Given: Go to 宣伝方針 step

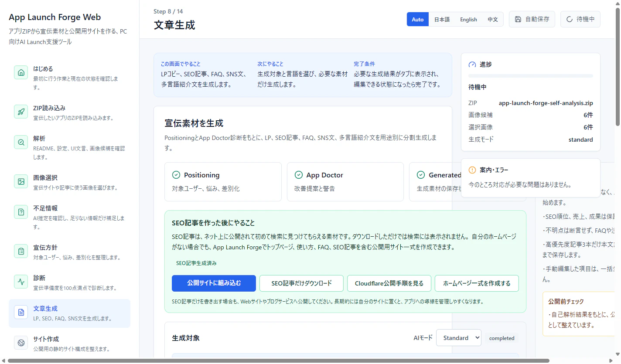Looking at the screenshot, I should click(x=70, y=252).
